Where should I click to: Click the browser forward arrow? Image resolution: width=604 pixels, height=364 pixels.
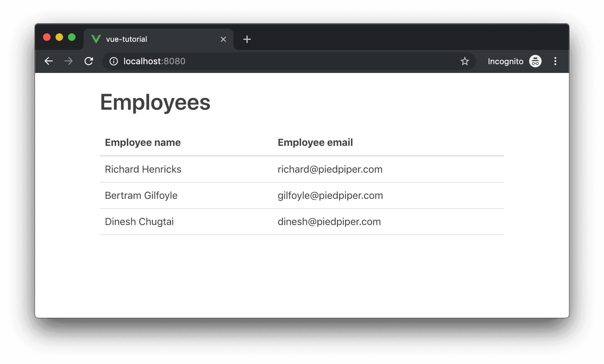point(69,61)
